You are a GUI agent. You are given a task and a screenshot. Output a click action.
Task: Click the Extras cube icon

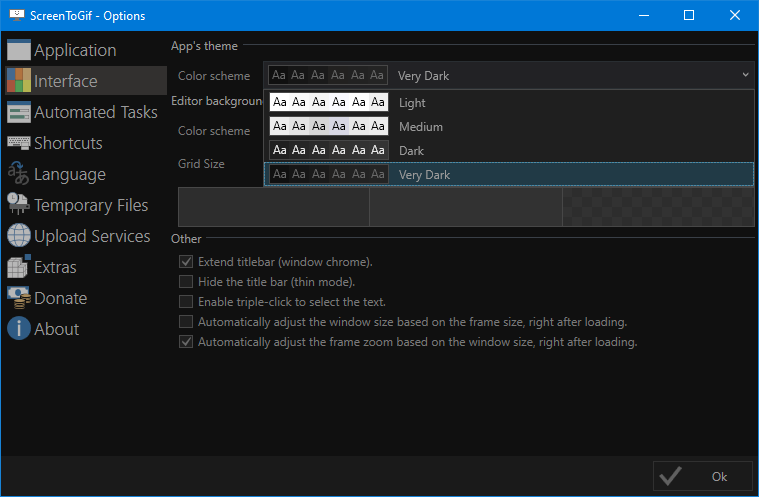19,267
